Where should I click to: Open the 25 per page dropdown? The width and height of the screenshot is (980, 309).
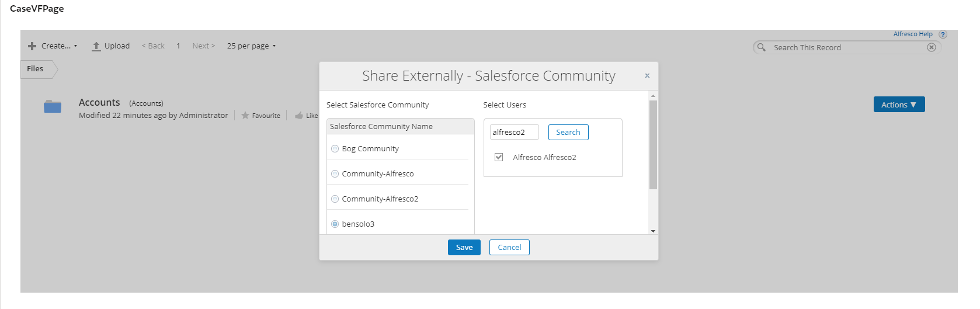[x=251, y=46]
